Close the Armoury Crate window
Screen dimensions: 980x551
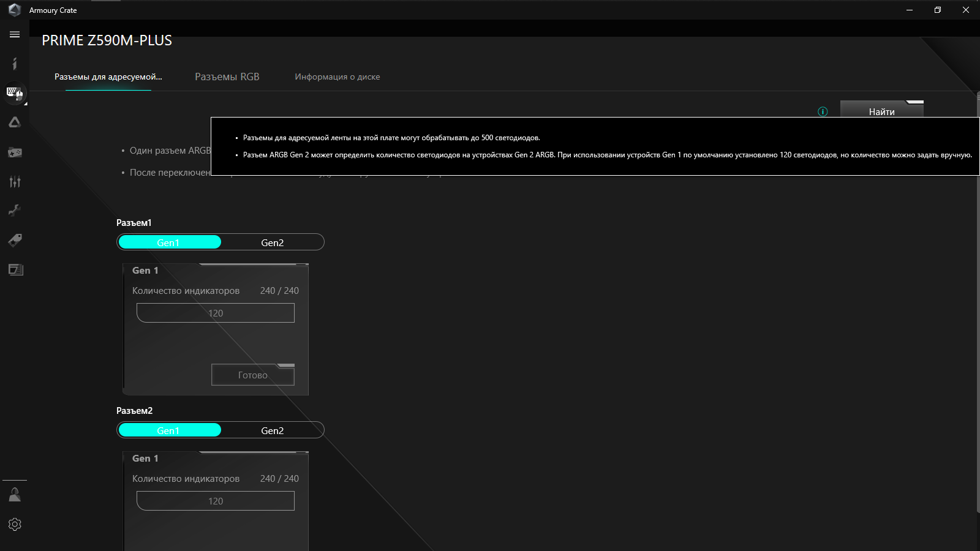966,10
